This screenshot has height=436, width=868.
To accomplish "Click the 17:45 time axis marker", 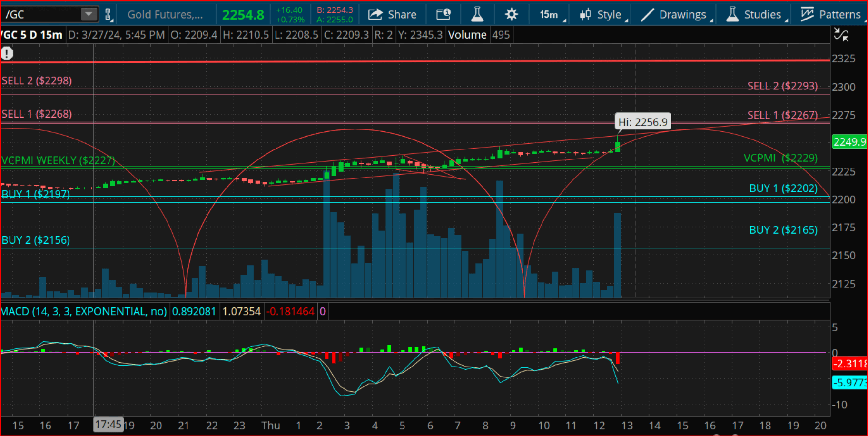I will [x=108, y=425].
